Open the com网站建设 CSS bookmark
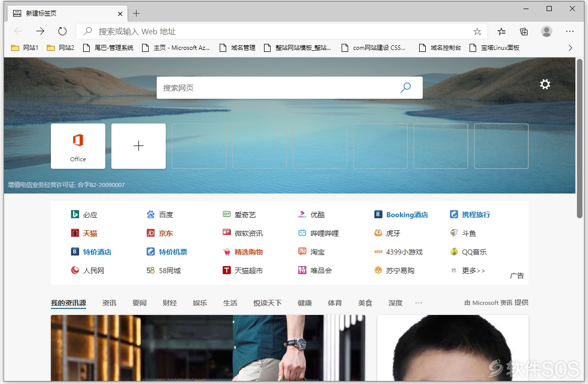The image size is (588, 384). 373,48
